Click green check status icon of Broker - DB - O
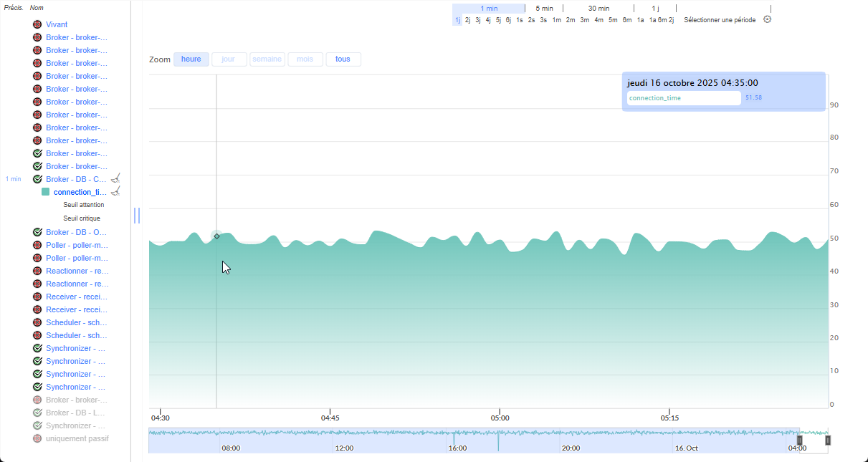Screen dimensions: 868x462 [x=37, y=232]
